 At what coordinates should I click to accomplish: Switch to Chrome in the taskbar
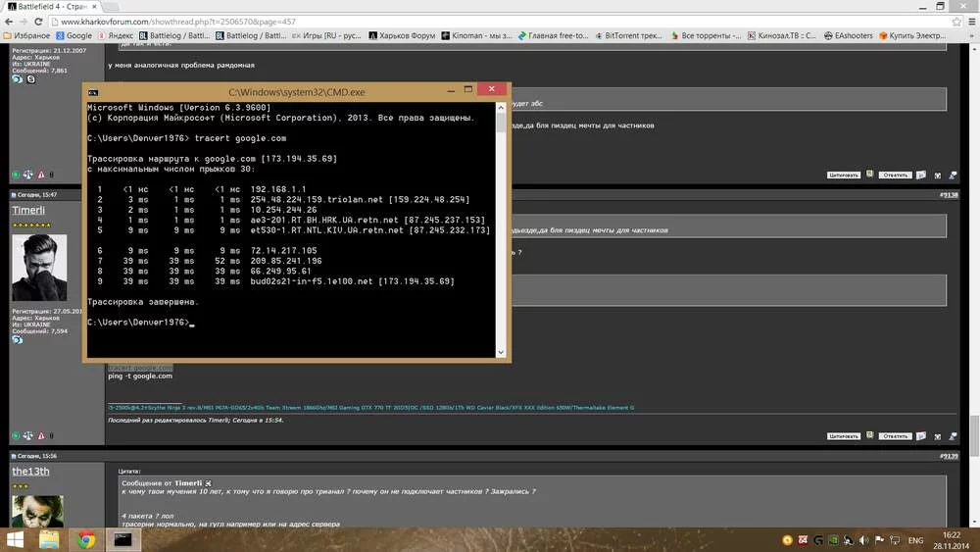[86, 539]
